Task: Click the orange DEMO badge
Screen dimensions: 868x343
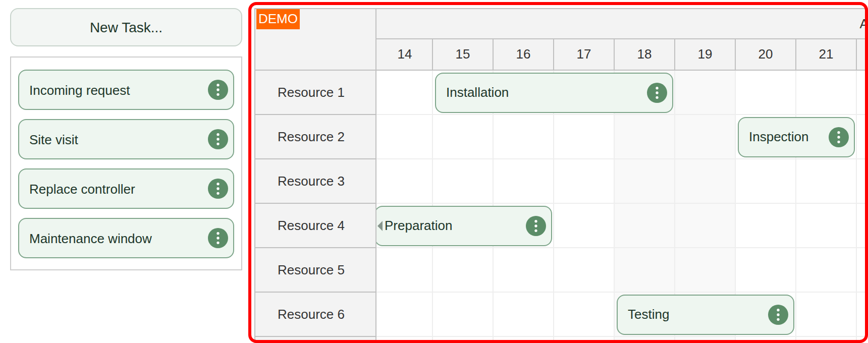Action: 278,19
